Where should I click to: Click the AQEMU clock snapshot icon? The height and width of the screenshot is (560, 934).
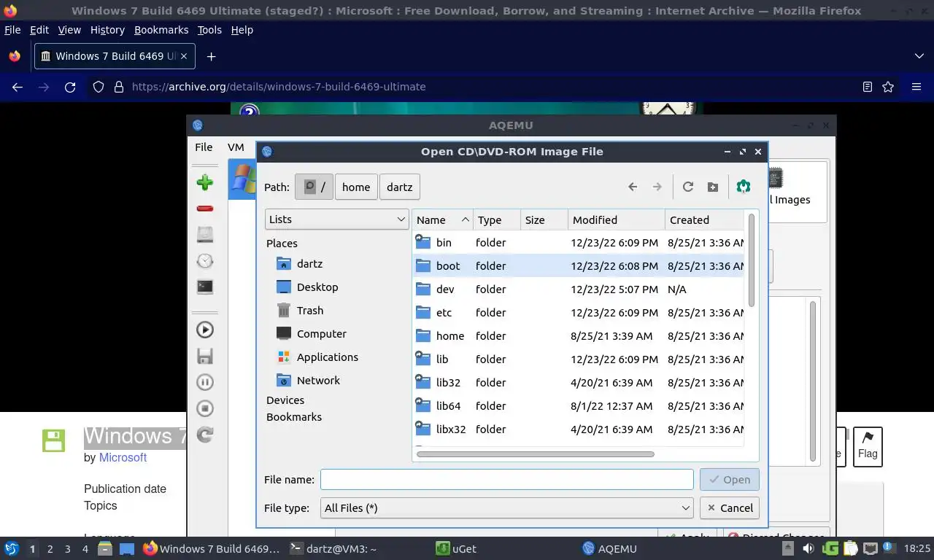click(205, 261)
